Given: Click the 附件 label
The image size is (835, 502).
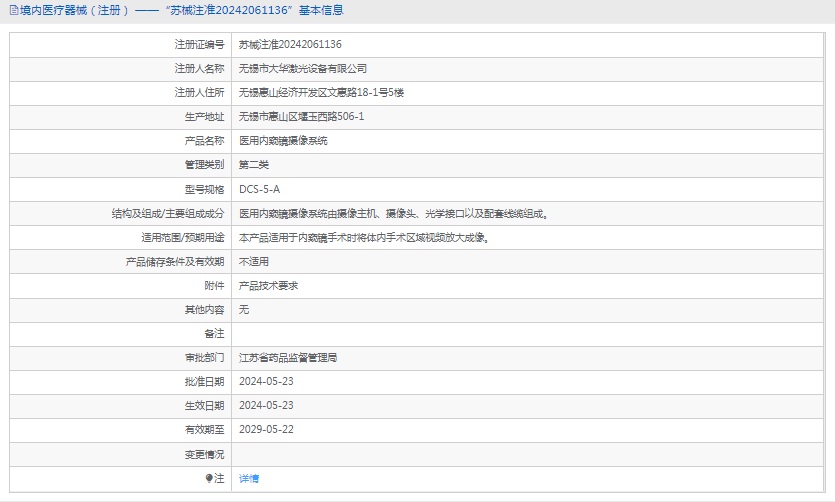Looking at the screenshot, I should [214, 286].
